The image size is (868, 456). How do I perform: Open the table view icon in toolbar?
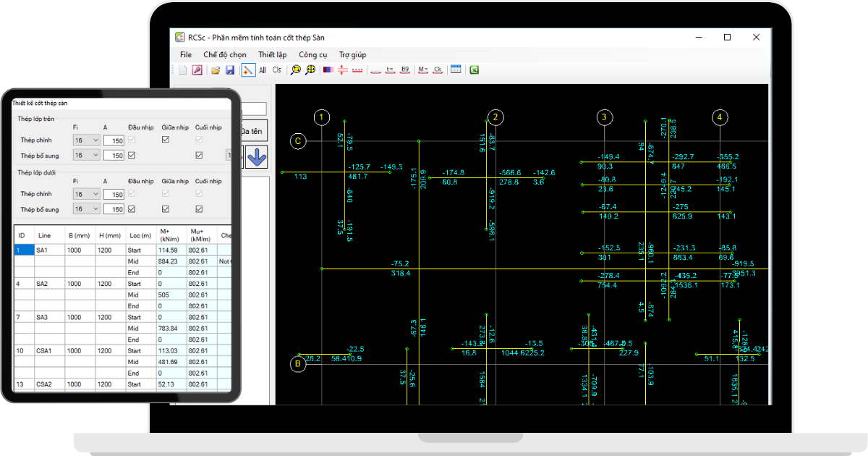pos(456,70)
